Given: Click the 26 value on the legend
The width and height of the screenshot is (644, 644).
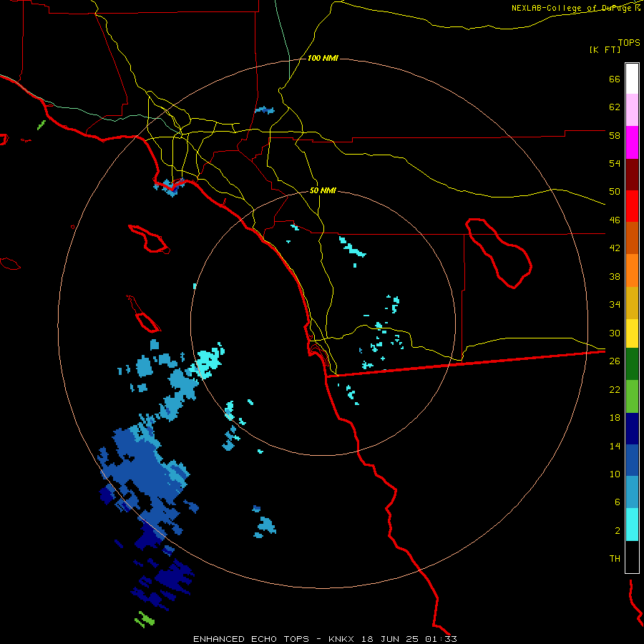Looking at the screenshot, I should tap(615, 361).
